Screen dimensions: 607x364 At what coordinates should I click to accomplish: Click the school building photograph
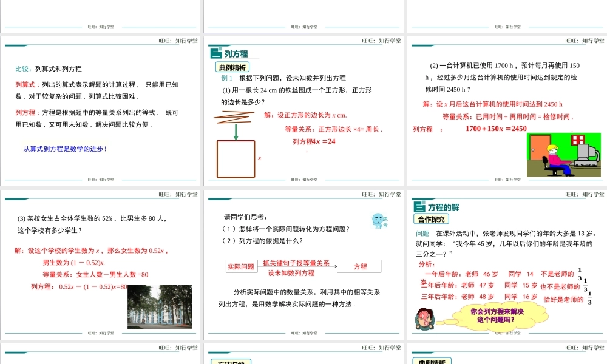(160, 307)
